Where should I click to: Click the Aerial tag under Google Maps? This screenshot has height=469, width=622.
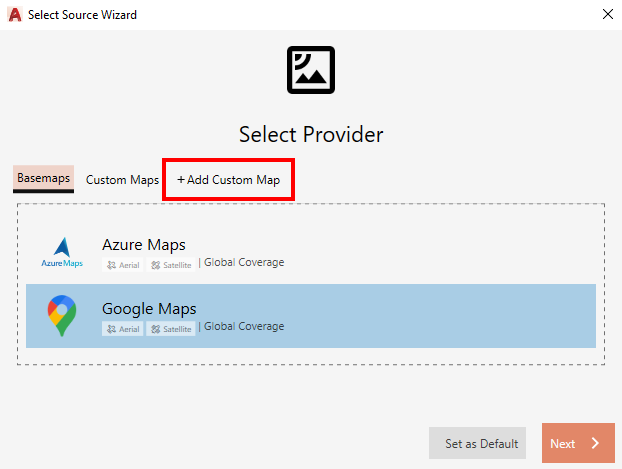123,329
